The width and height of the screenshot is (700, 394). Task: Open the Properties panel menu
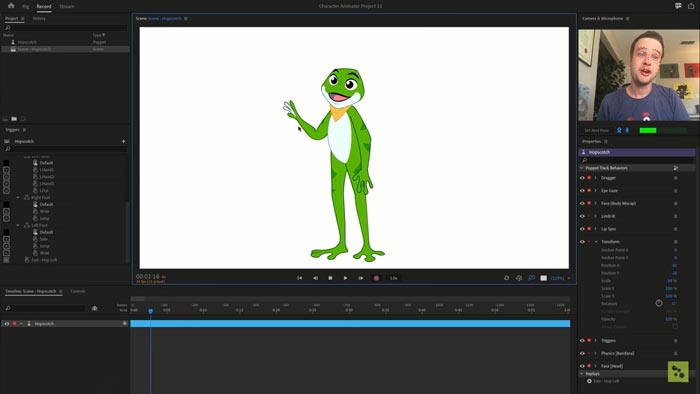click(606, 141)
